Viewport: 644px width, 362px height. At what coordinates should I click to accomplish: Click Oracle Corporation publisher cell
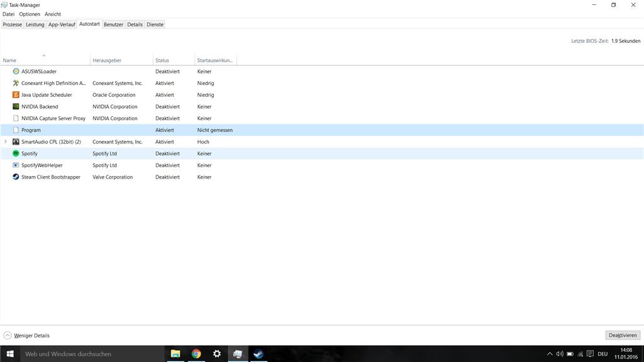tap(114, 95)
